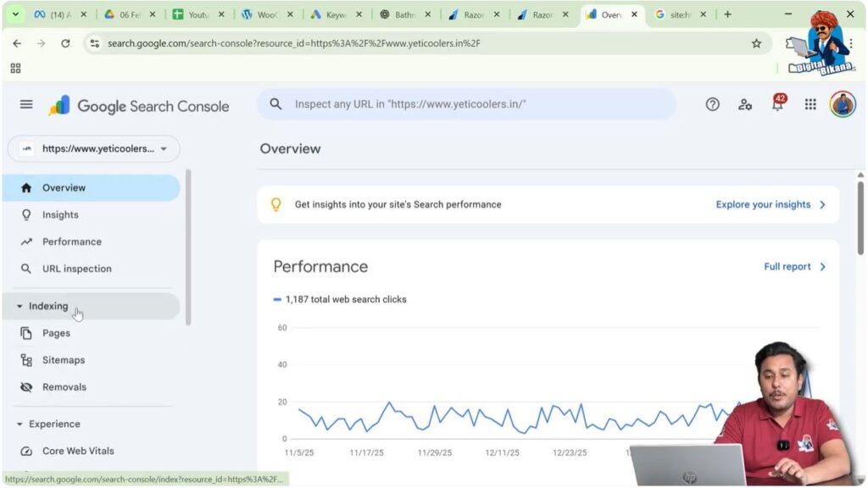This screenshot has width=868, height=488.
Task: Click the Overview page heading
Action: 290,149
